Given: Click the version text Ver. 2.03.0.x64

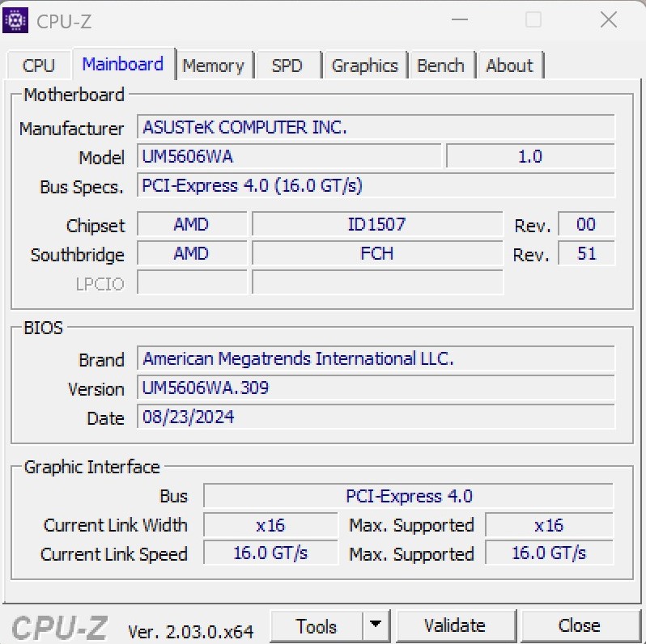Looking at the screenshot, I should (191, 631).
